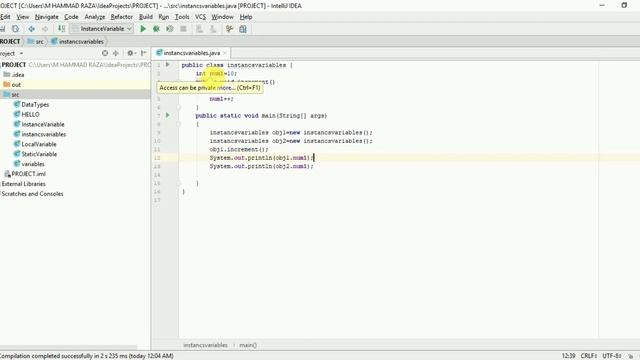Click instancsvariables in the navigation breadcrumb
640x360 pixels.
78,42
